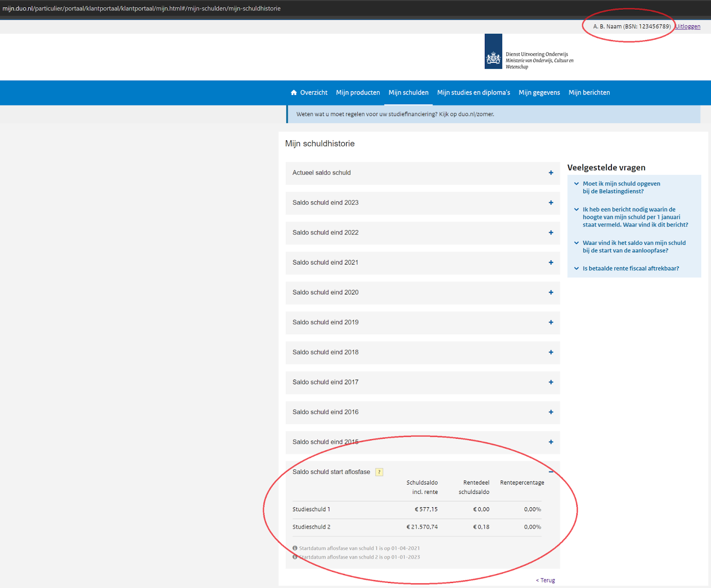The height and width of the screenshot is (588, 711).
Task: Open Mijn studies en diploma's menu
Action: coord(474,92)
